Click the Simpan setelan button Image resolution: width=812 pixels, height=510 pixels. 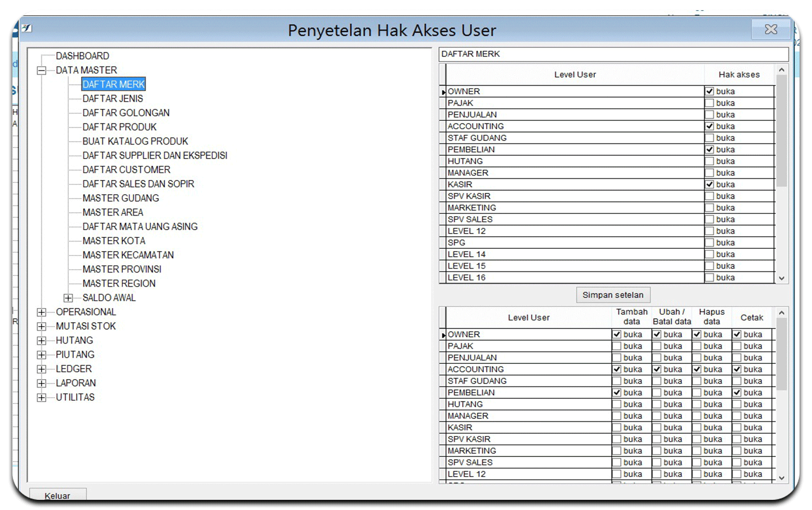pyautogui.click(x=613, y=295)
